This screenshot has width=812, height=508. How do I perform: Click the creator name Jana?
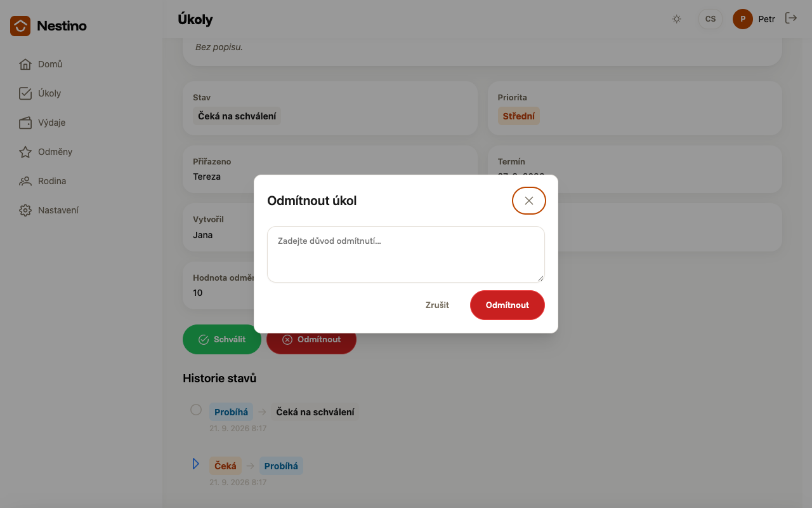pyautogui.click(x=203, y=235)
